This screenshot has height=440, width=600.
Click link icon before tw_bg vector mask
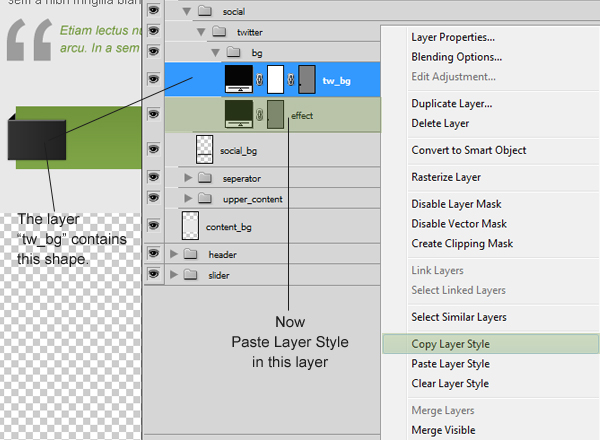point(291,80)
